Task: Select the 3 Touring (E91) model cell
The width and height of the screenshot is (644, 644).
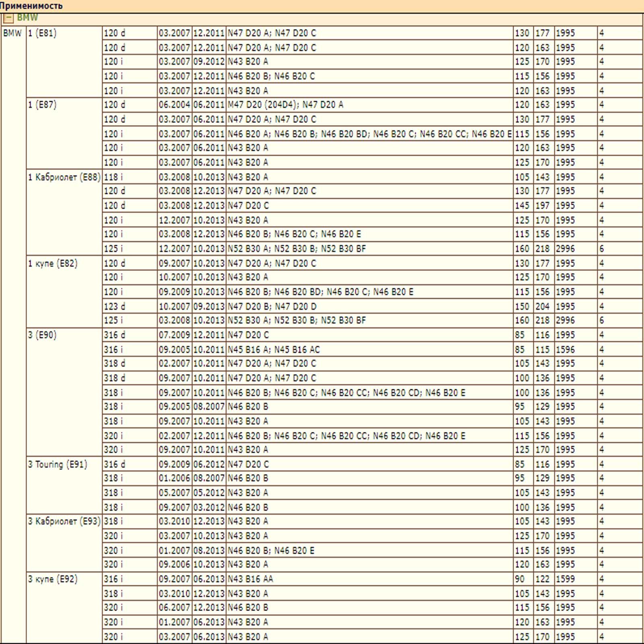Action: point(58,464)
